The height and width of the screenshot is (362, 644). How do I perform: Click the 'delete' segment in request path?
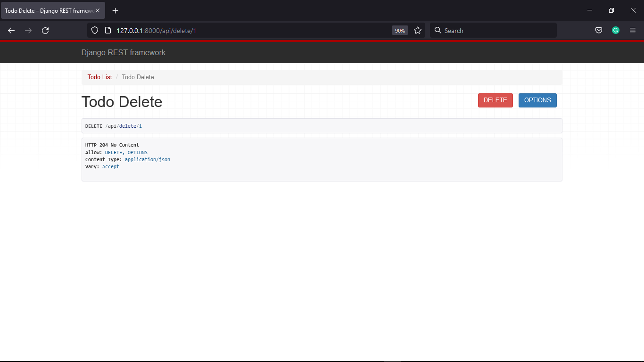pos(128,126)
